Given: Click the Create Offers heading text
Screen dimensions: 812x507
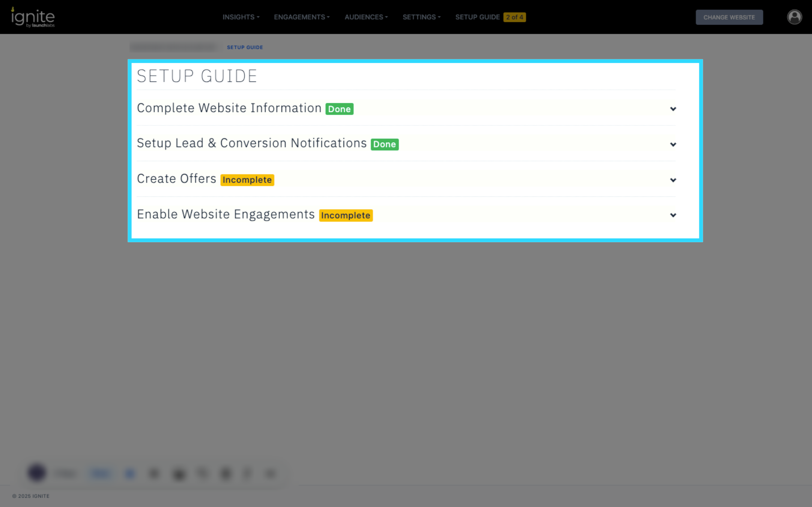Looking at the screenshot, I should point(176,179).
